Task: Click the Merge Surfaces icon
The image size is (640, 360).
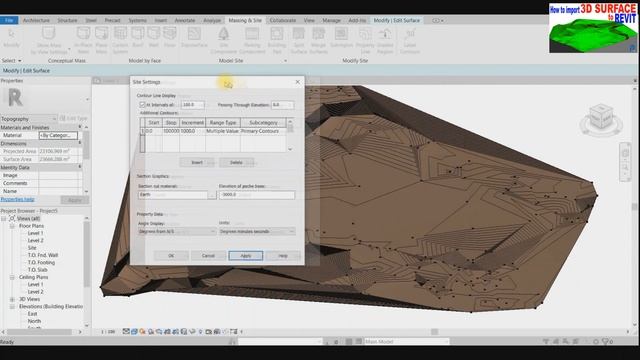Action: point(318,33)
